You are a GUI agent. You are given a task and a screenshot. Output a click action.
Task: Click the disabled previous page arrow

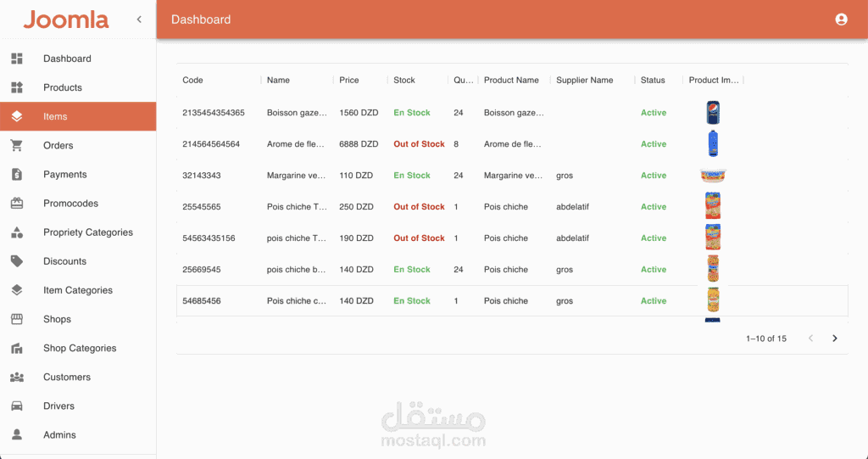(810, 339)
